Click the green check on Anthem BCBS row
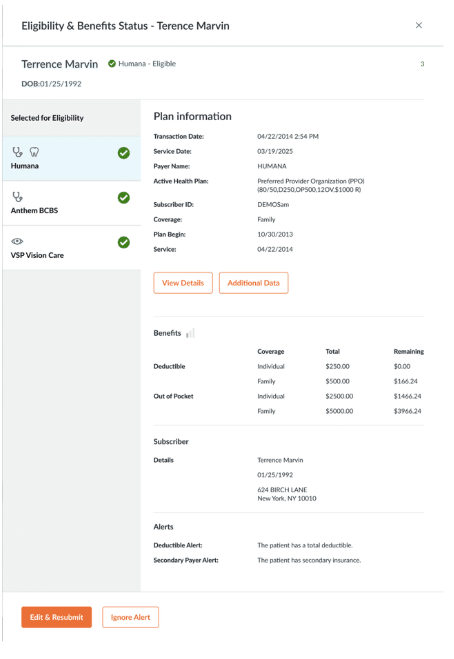454x659 pixels. [x=124, y=198]
